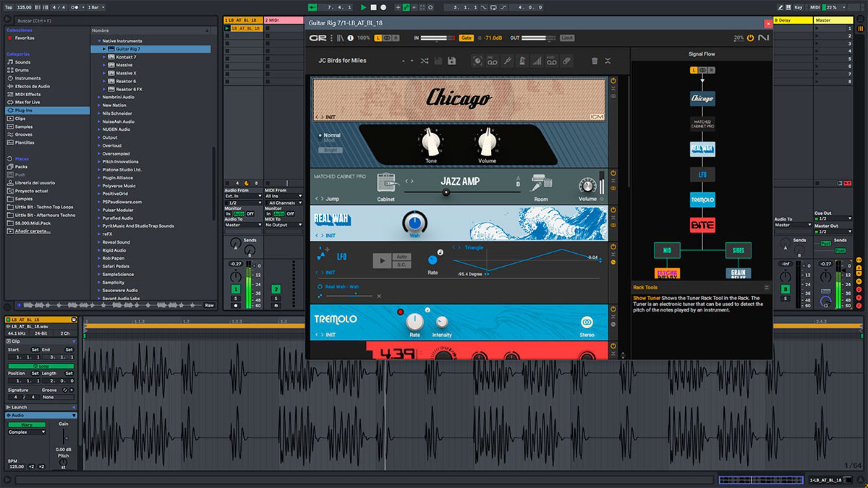868x488 pixels.
Task: Adjust the clip Gain slider
Action: (x=64, y=437)
